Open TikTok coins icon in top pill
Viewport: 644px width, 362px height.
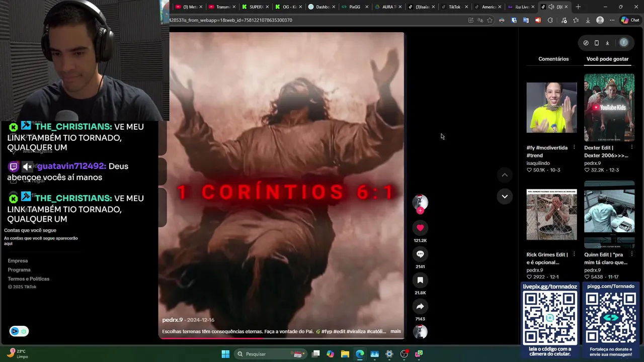pos(586,43)
